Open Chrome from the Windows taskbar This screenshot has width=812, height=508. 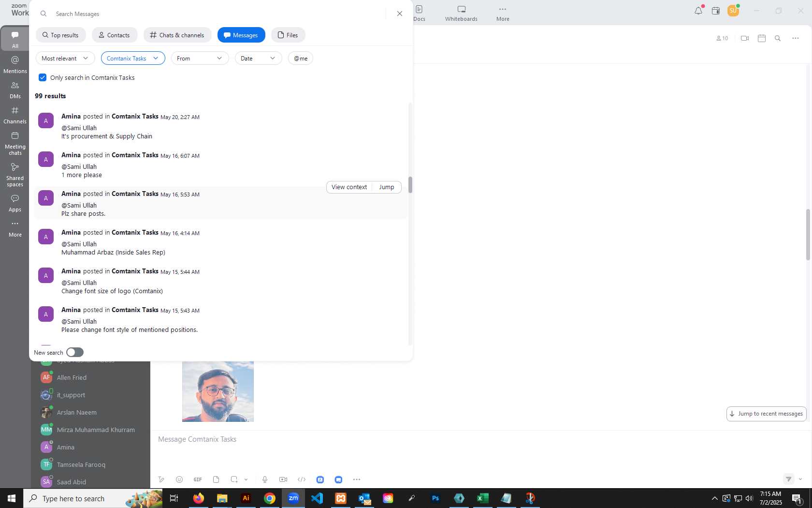pyautogui.click(x=270, y=498)
